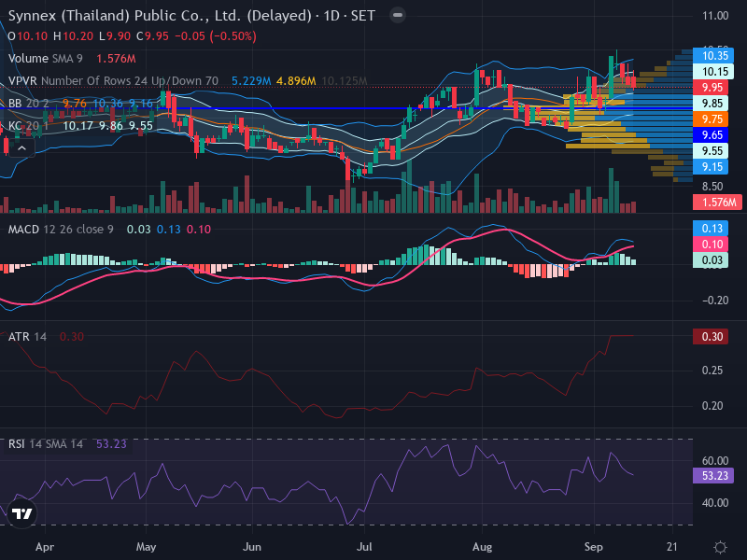
Task: Click the Sep label on time axis
Action: coord(594,547)
